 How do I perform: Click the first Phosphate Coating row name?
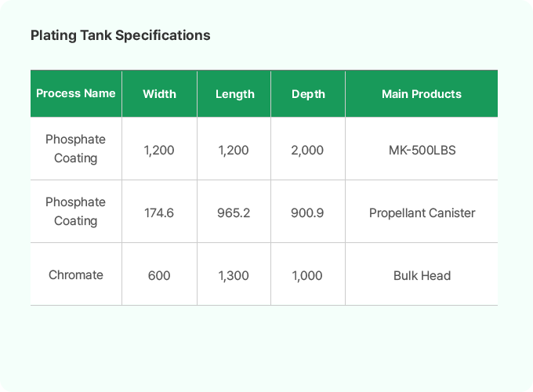[75, 149]
